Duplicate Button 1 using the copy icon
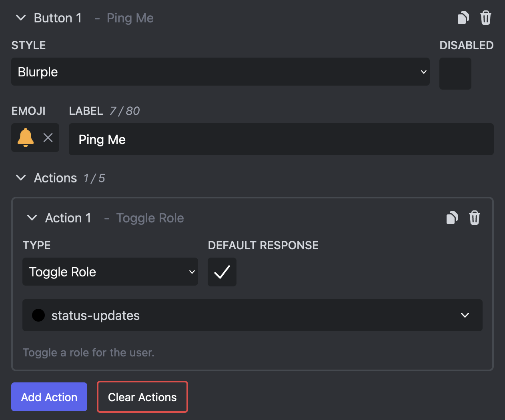The image size is (505, 420). (x=463, y=18)
